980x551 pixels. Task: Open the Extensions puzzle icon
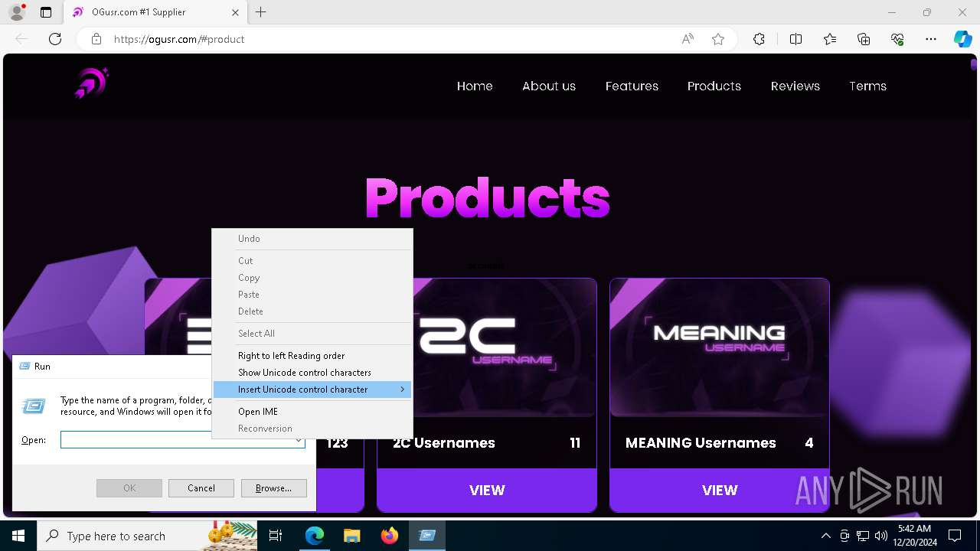coord(759,39)
